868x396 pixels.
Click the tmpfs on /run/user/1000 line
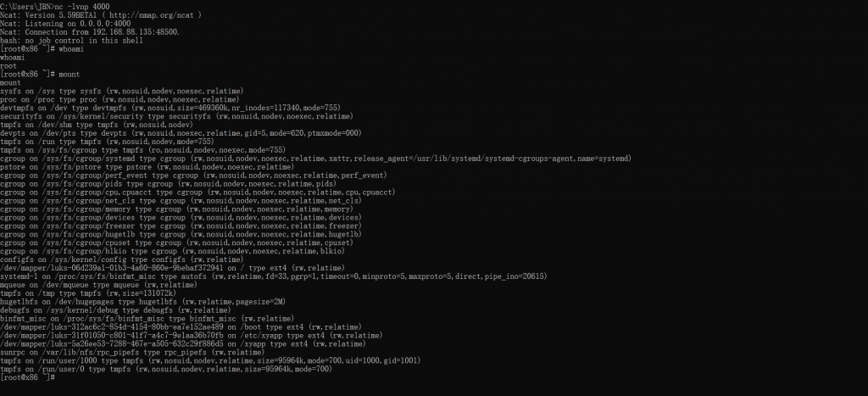pos(210,360)
